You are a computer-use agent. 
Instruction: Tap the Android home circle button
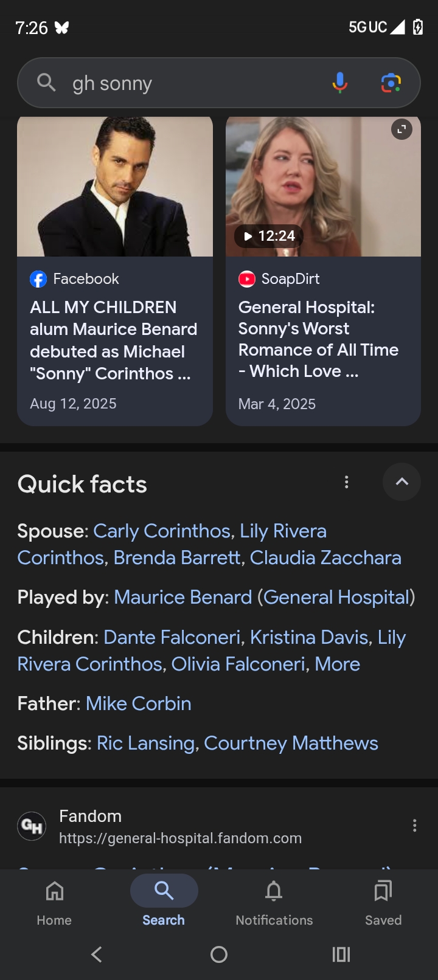219,954
